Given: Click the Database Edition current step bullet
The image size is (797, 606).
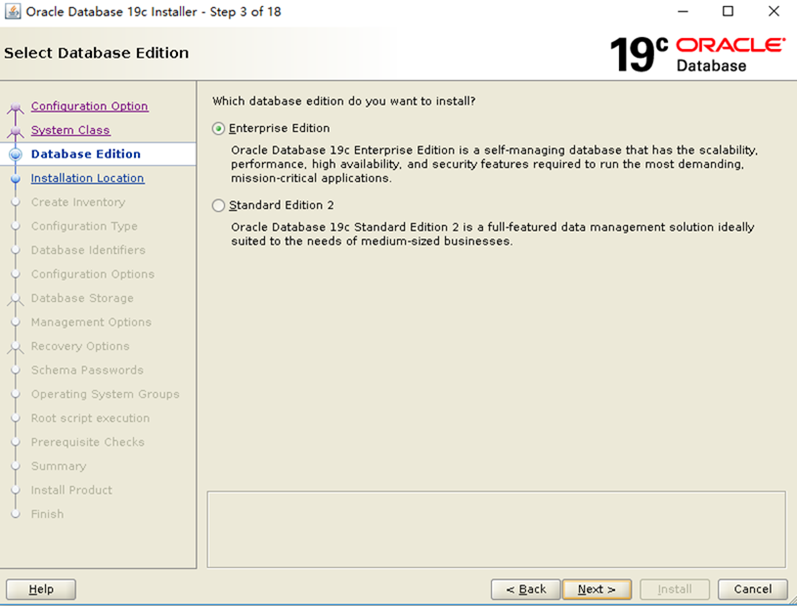Looking at the screenshot, I should tap(16, 155).
